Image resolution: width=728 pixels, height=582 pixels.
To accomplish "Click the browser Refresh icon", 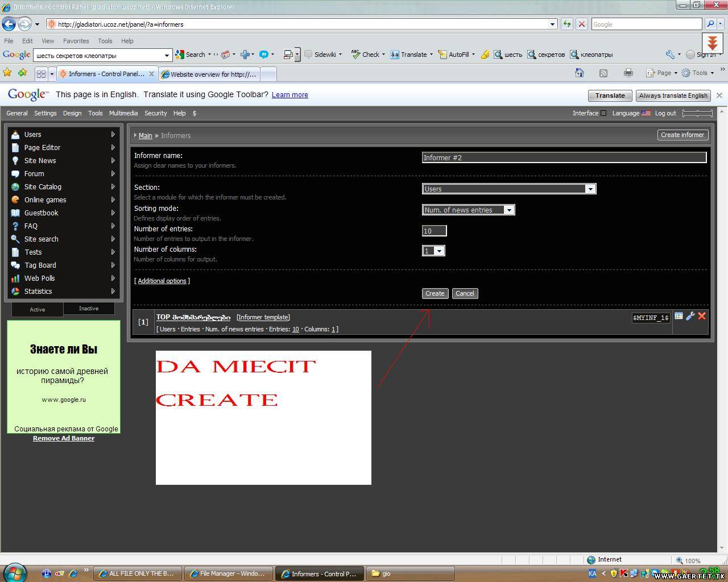I will tap(567, 24).
